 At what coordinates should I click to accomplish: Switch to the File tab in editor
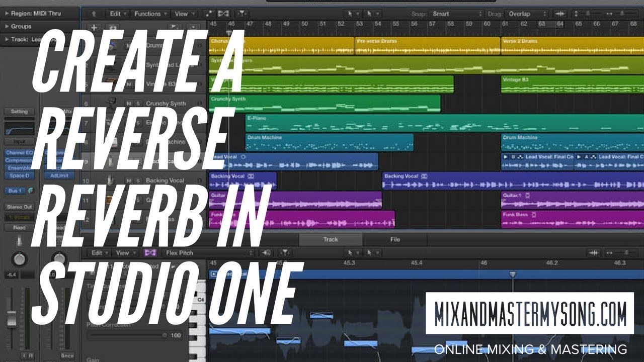[395, 239]
